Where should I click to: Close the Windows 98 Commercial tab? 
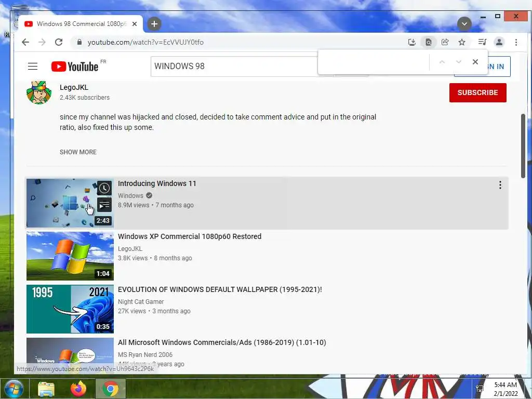[x=135, y=24]
